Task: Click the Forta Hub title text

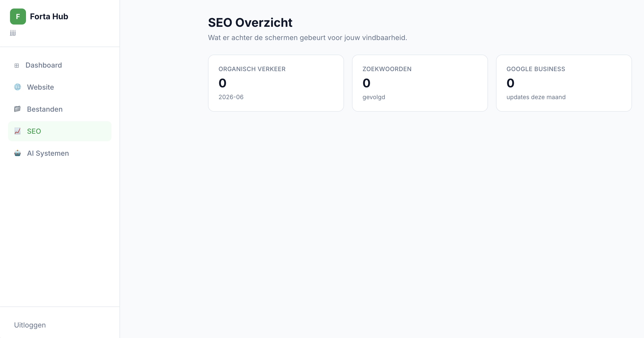Action: point(49,17)
